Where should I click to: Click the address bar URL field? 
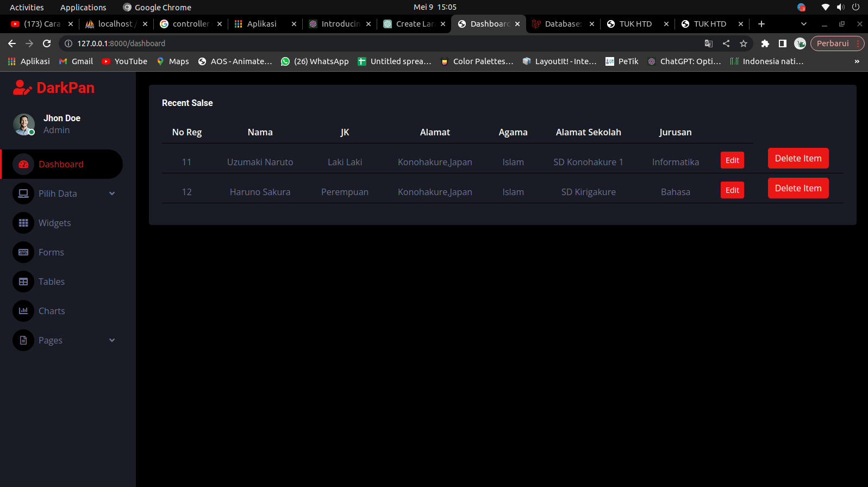[x=380, y=43]
